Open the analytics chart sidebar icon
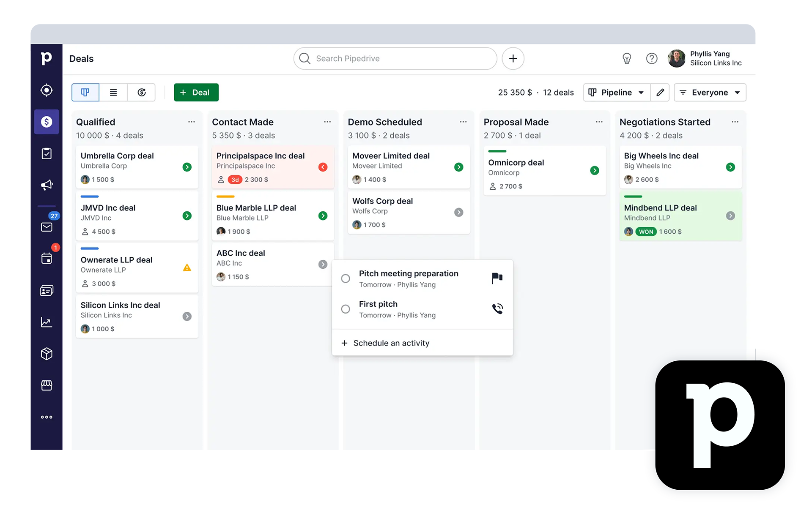The height and width of the screenshot is (521, 812). tap(47, 323)
